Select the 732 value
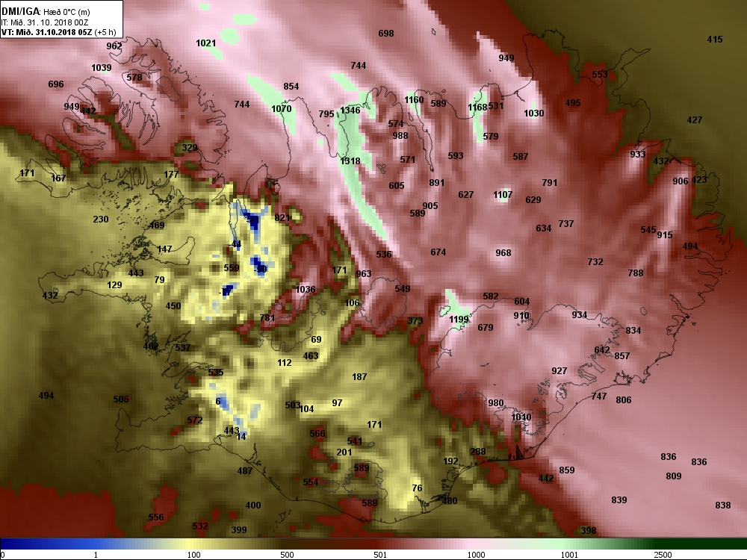 pyautogui.click(x=595, y=262)
